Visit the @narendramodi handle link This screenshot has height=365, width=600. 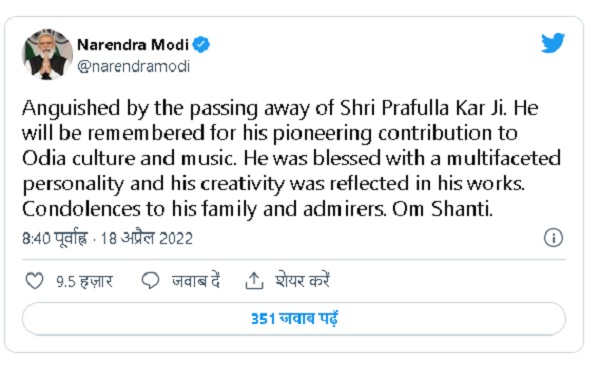click(134, 67)
